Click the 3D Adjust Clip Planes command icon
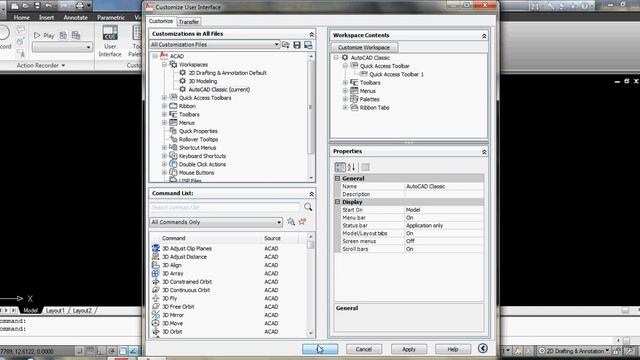This screenshot has width=640, height=360. [156, 248]
